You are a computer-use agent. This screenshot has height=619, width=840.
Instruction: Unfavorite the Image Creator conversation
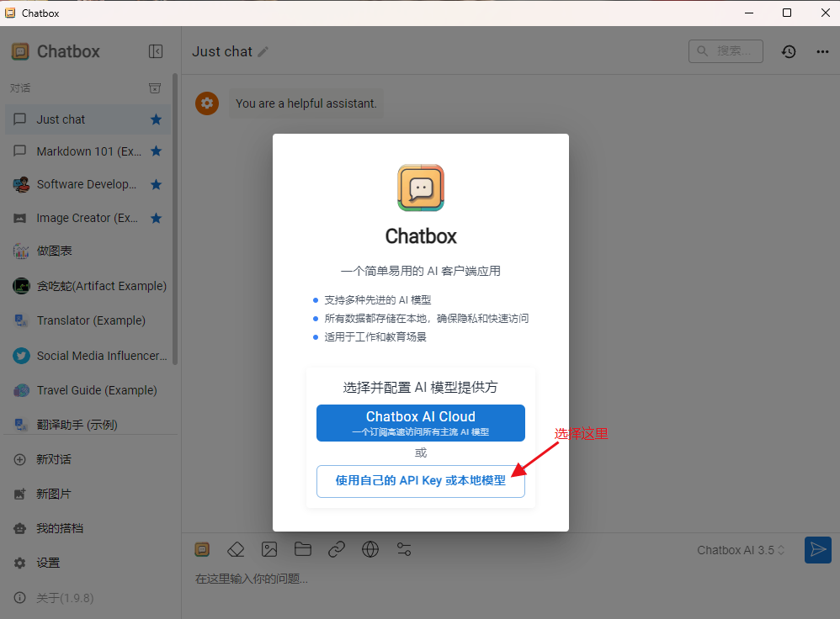(156, 218)
